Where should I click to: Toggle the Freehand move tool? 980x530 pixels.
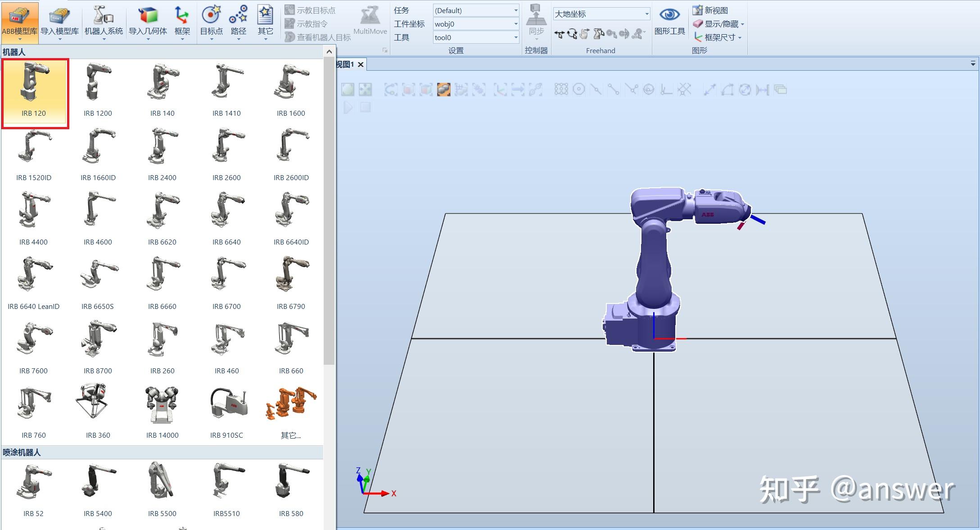560,34
